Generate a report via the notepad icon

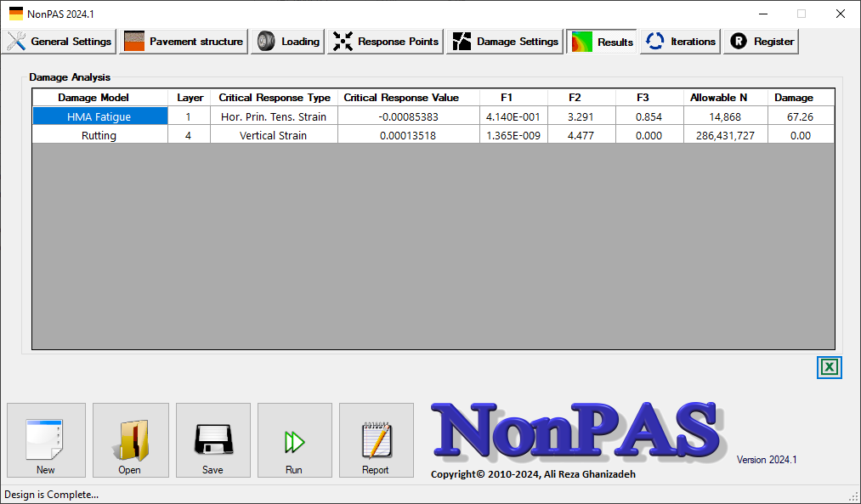point(376,439)
